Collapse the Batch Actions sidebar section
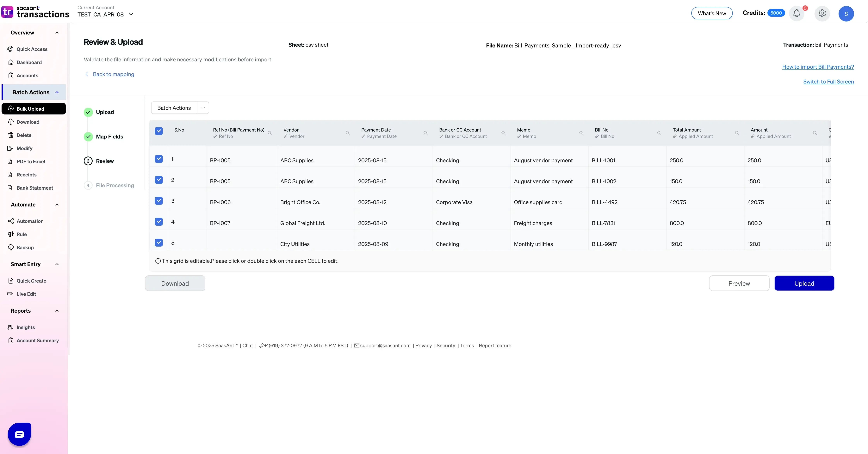This screenshot has height=454, width=868. click(x=57, y=92)
